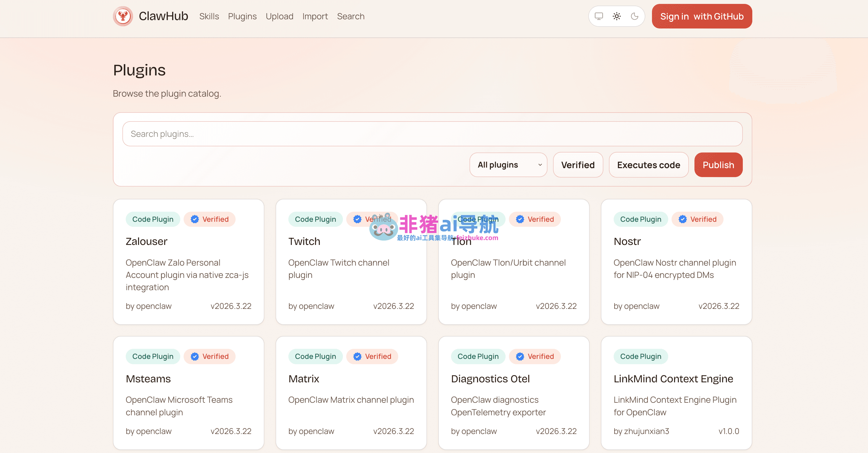Screen dimensions: 868x453
Task: Sign in with GitHub
Action: (x=702, y=16)
